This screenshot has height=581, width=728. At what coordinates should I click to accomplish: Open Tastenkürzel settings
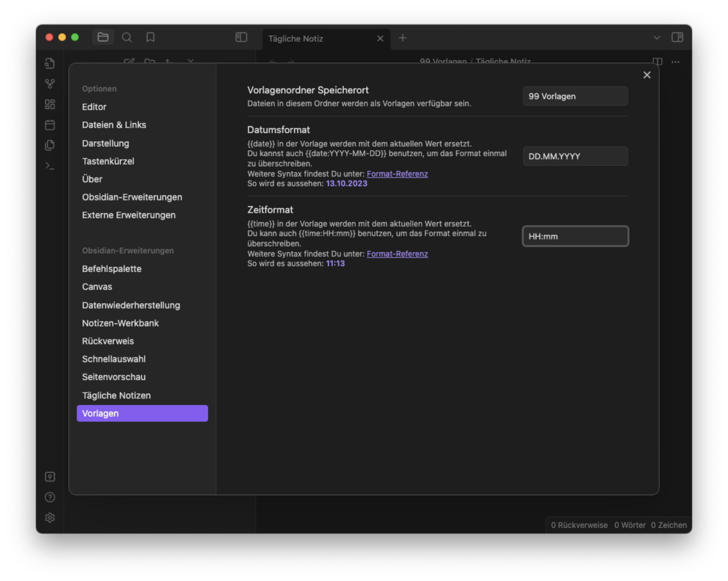[x=142, y=161]
